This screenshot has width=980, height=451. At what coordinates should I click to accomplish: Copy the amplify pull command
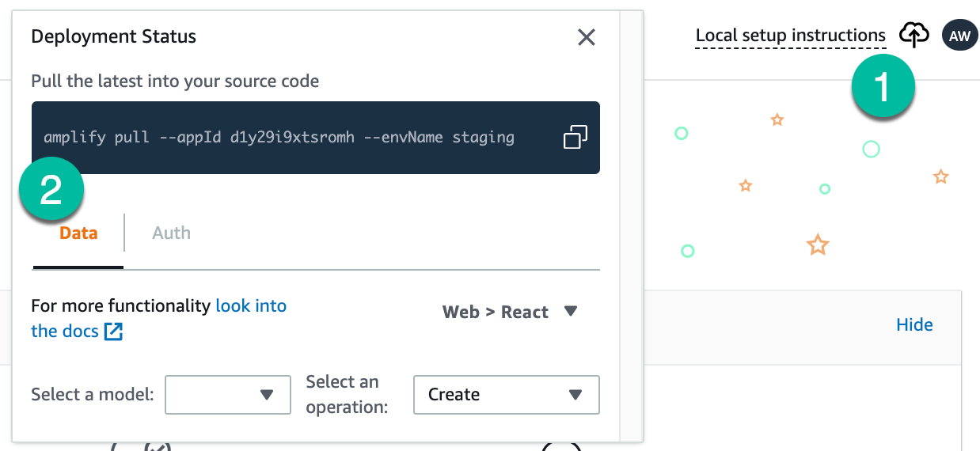tap(575, 137)
